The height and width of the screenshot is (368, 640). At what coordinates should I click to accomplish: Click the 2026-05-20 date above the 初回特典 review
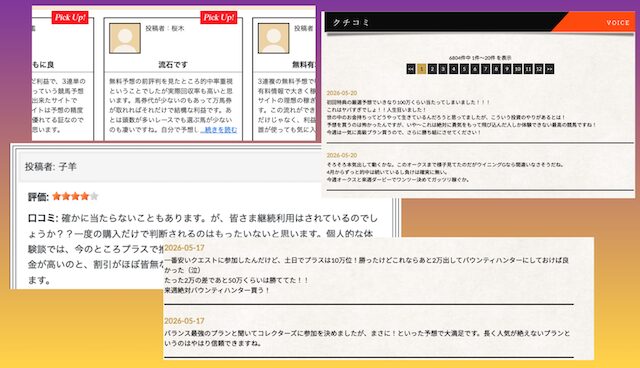(342, 93)
